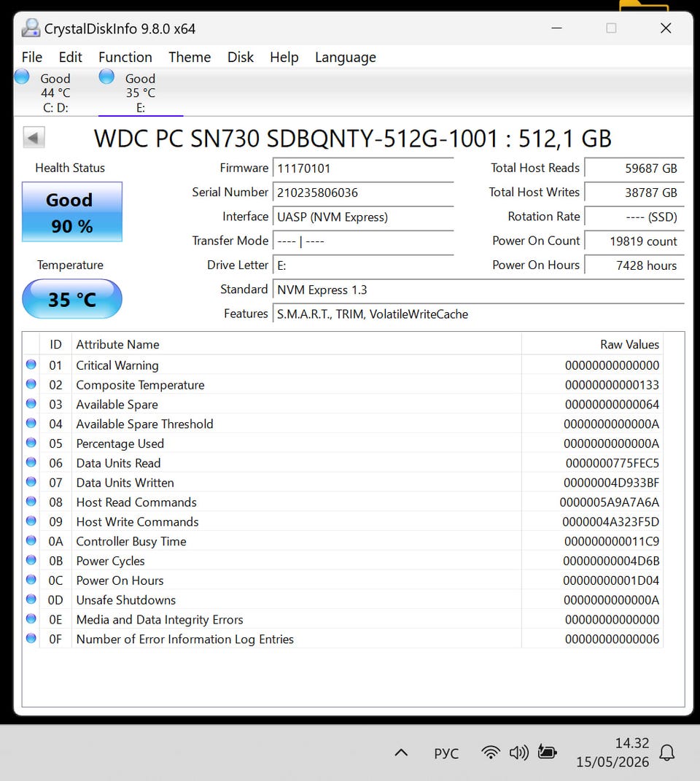Click status orb of attribute 0C Power On Hours

coord(31,580)
